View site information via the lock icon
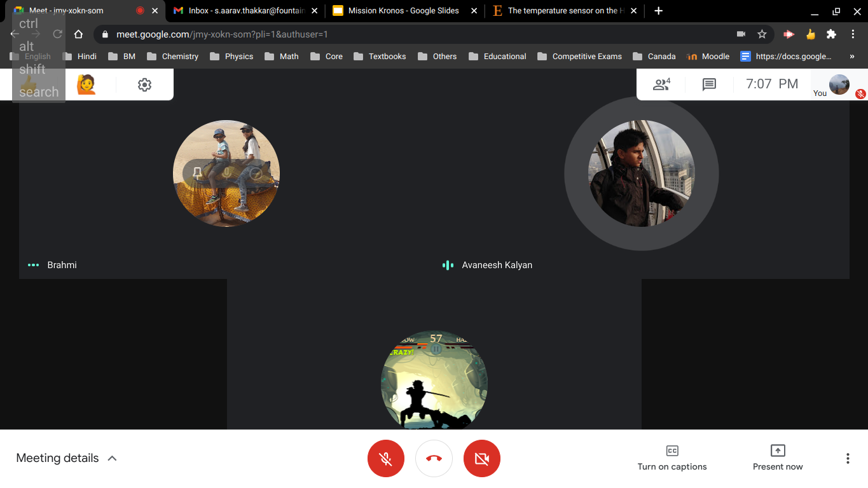The width and height of the screenshot is (868, 488). pyautogui.click(x=106, y=34)
